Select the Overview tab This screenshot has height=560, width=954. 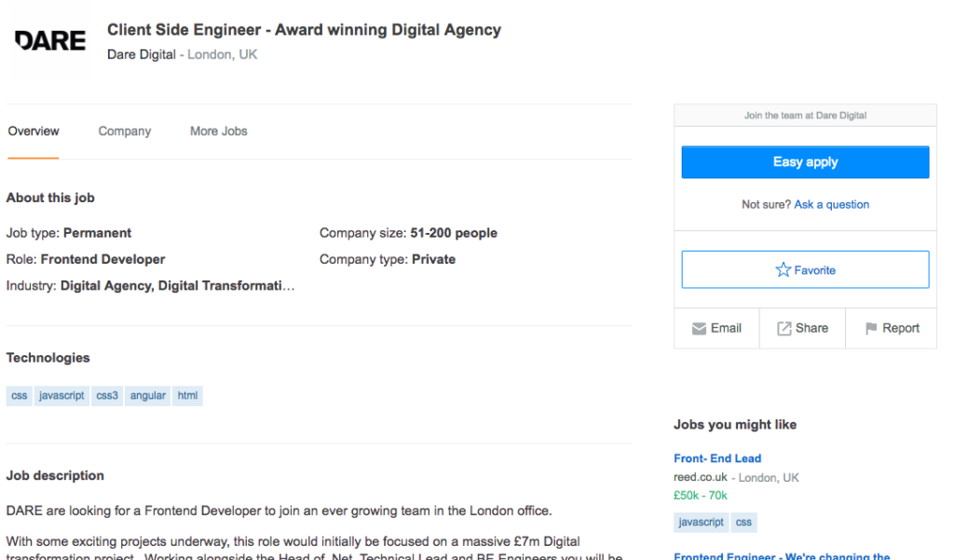[34, 131]
